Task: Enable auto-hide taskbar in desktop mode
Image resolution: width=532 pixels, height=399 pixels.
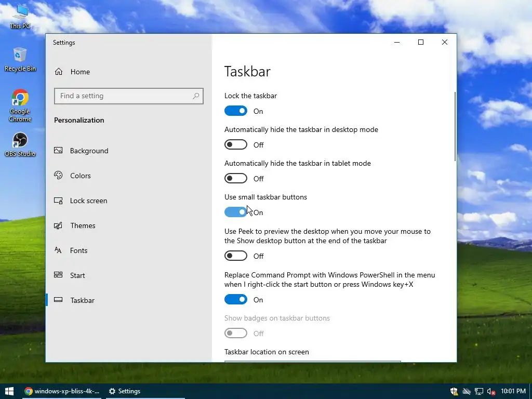Action: pyautogui.click(x=236, y=144)
